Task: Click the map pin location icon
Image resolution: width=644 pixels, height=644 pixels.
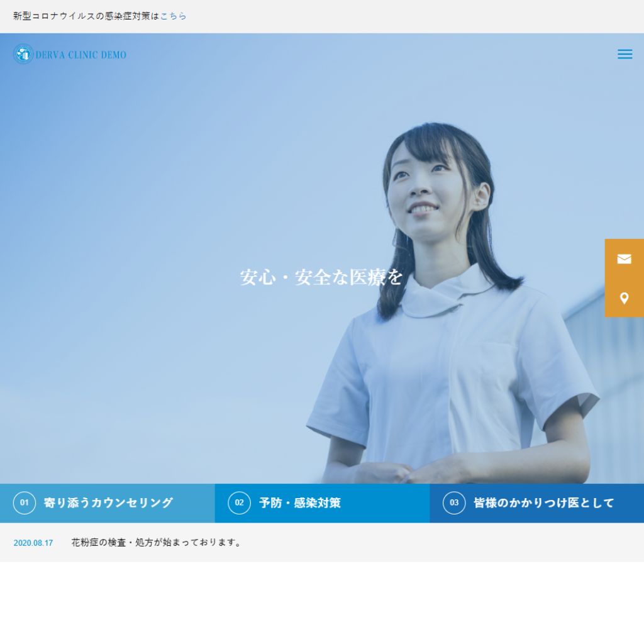Action: (x=624, y=297)
